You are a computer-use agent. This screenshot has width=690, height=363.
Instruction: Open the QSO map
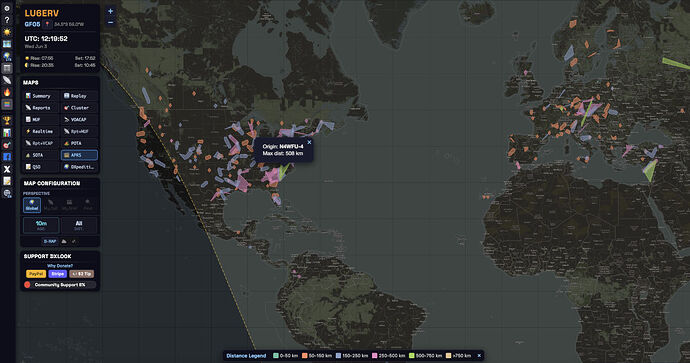tap(40, 167)
